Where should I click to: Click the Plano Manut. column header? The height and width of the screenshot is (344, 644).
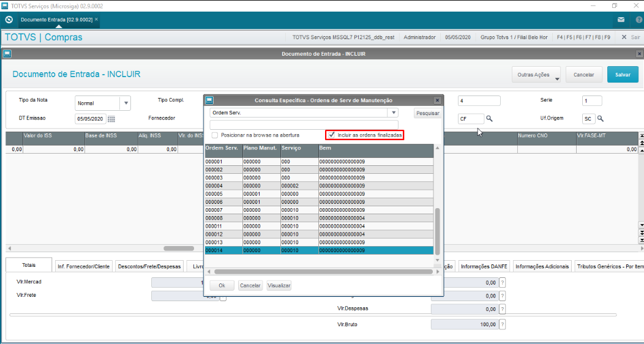pyautogui.click(x=261, y=151)
